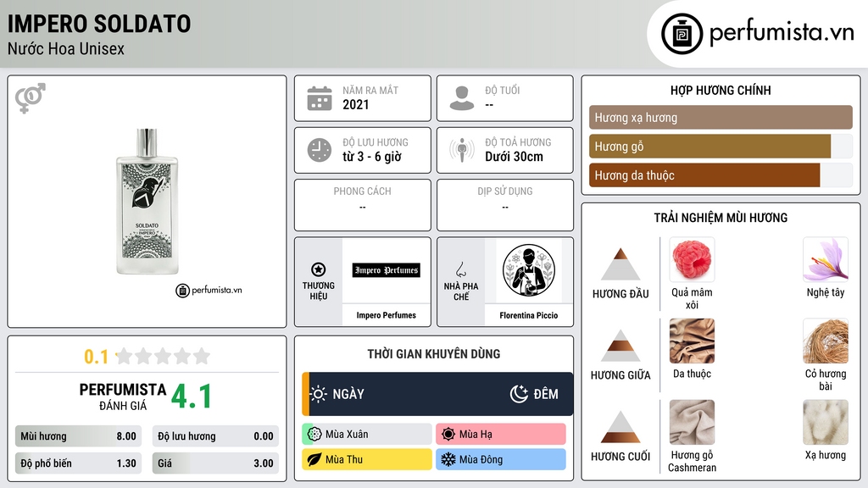Select the Mùa Thu season tag
868x488 pixels.
click(x=366, y=459)
